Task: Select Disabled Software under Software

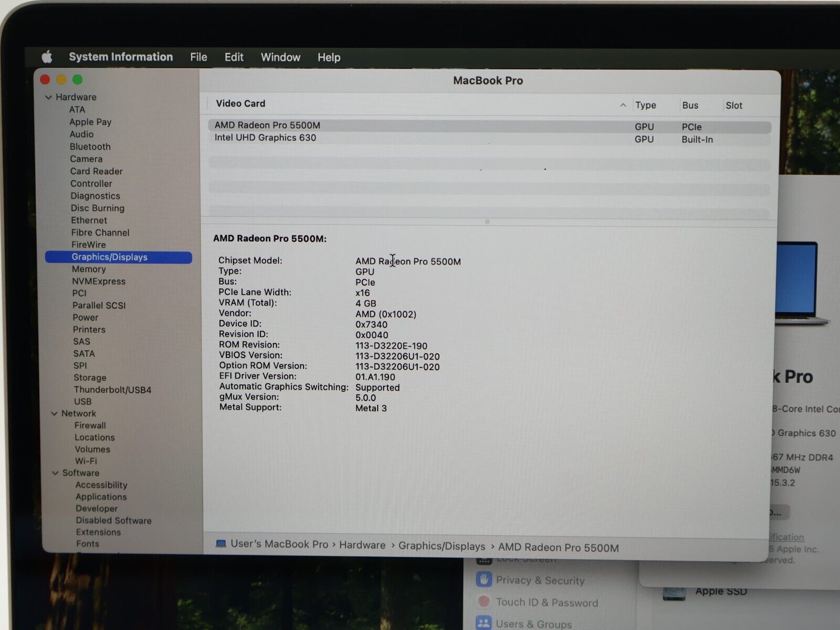Action: click(113, 520)
